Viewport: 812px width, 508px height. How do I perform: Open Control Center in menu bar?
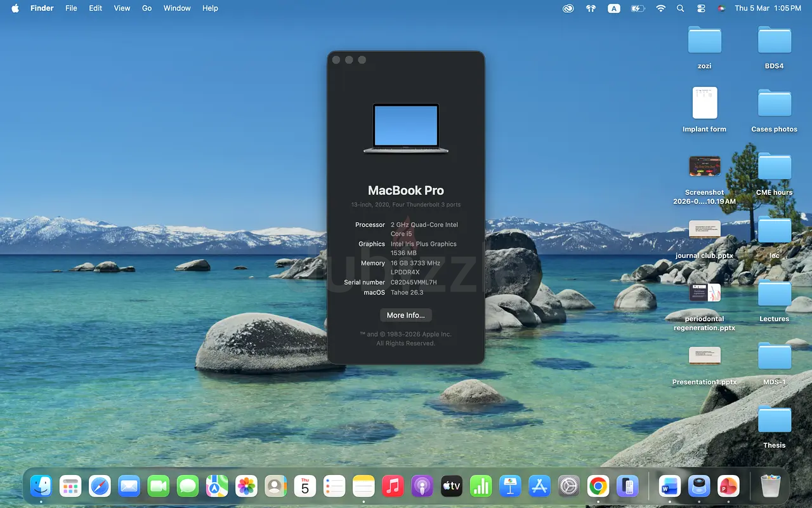[701, 8]
